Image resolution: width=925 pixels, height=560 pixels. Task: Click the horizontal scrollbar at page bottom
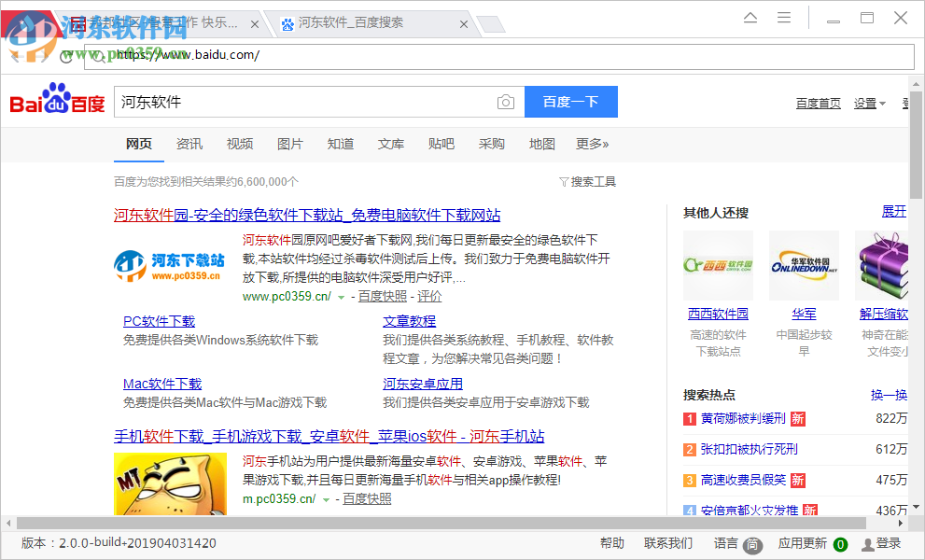(x=441, y=523)
